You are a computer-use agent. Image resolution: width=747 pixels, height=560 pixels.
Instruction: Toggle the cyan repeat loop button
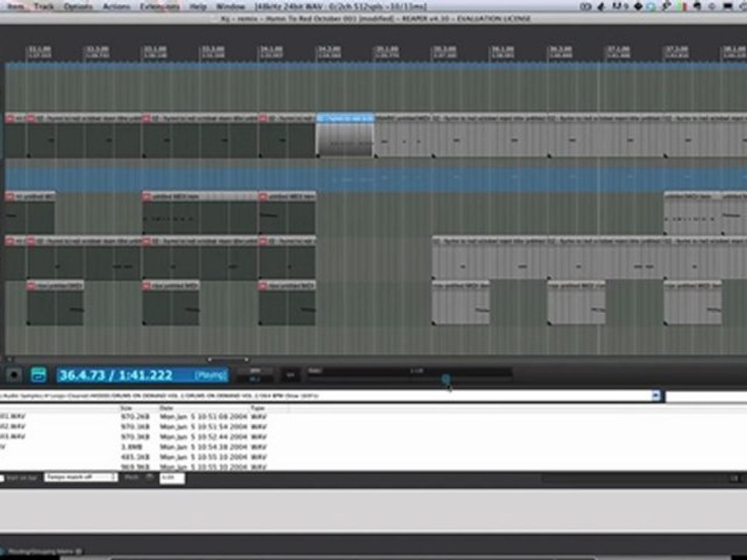point(39,375)
